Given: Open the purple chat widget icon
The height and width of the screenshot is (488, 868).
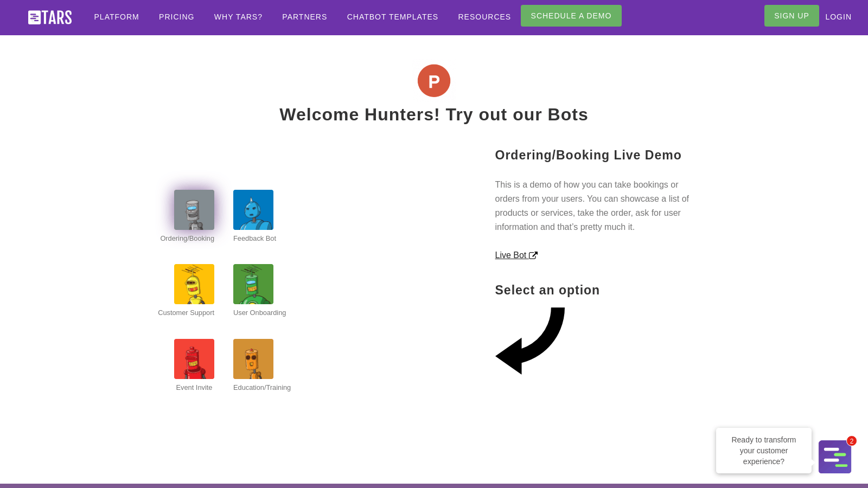Looking at the screenshot, I should (x=834, y=457).
